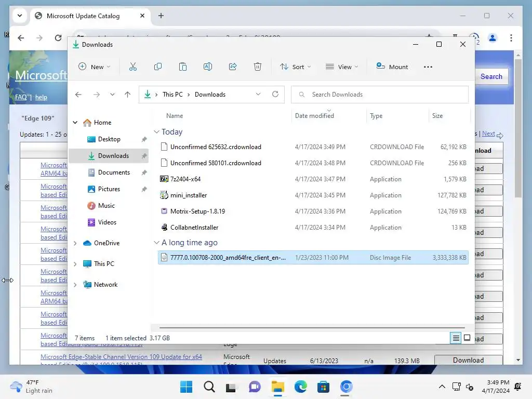Switch to large thumbnails view button
This screenshot has width=532, height=399.
[467, 338]
